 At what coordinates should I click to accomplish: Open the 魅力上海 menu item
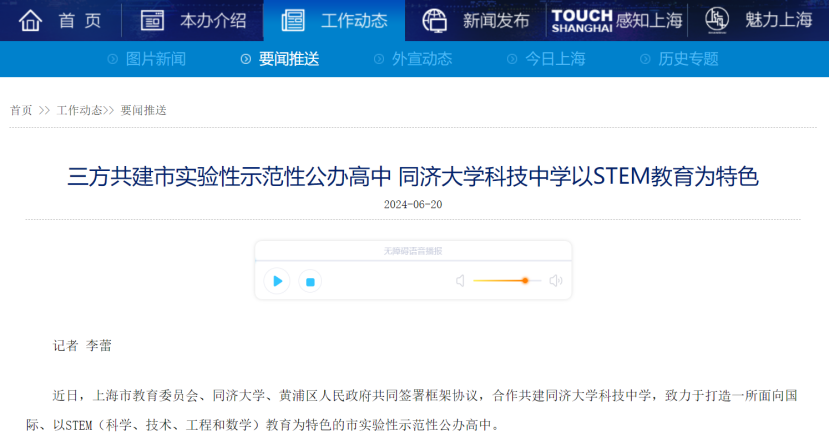pyautogui.click(x=778, y=20)
